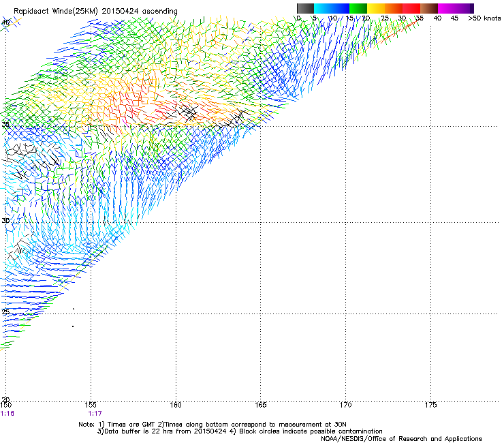Image resolution: width=504 pixels, height=443 pixels.
Task: Click the green 15-20 knots legend segment
Action: [358, 8]
